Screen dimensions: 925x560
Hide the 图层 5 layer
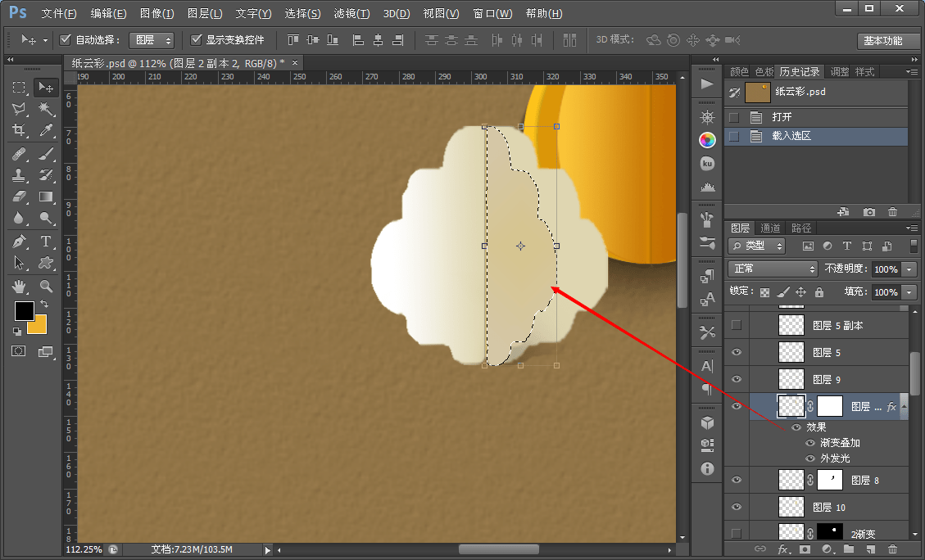[737, 352]
